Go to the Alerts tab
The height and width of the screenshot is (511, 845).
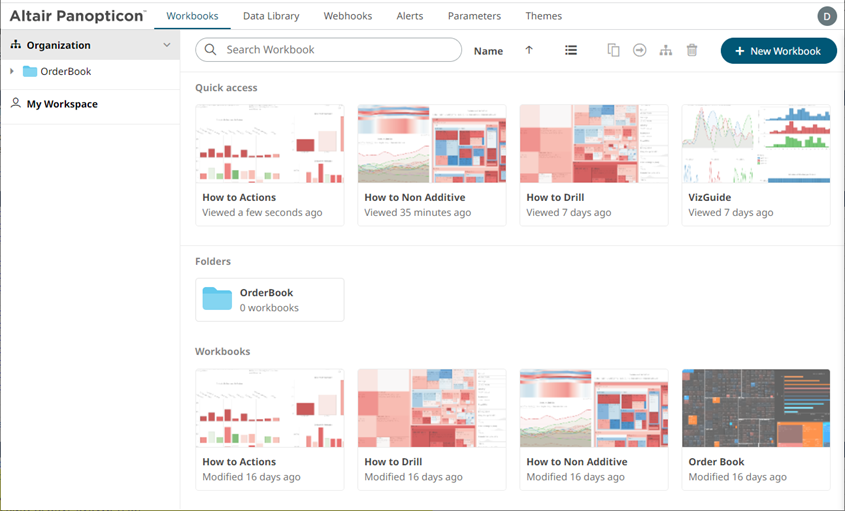coord(410,16)
